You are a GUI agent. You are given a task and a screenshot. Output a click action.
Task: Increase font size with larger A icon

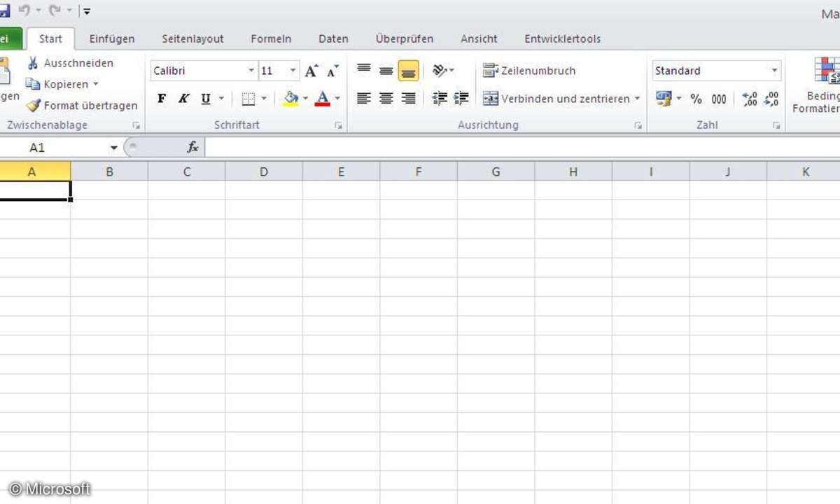click(311, 71)
